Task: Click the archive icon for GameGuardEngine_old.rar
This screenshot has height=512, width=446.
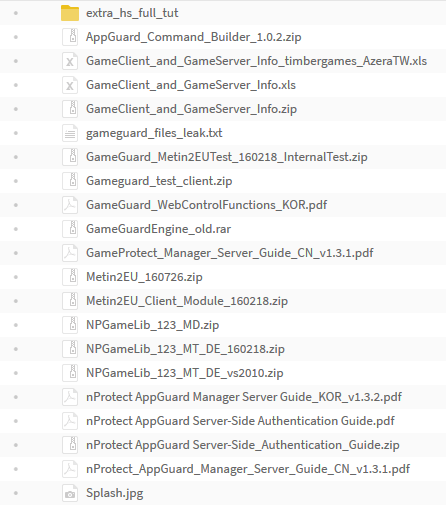Action: coord(70,229)
